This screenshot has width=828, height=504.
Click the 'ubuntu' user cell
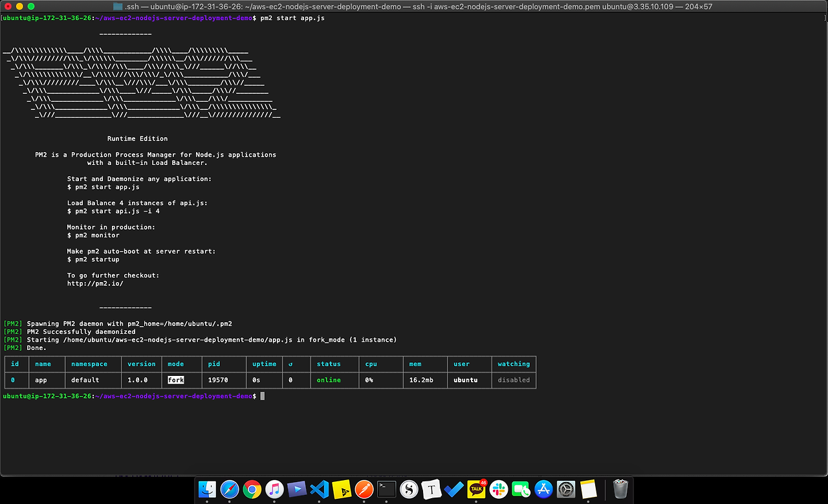tap(466, 380)
